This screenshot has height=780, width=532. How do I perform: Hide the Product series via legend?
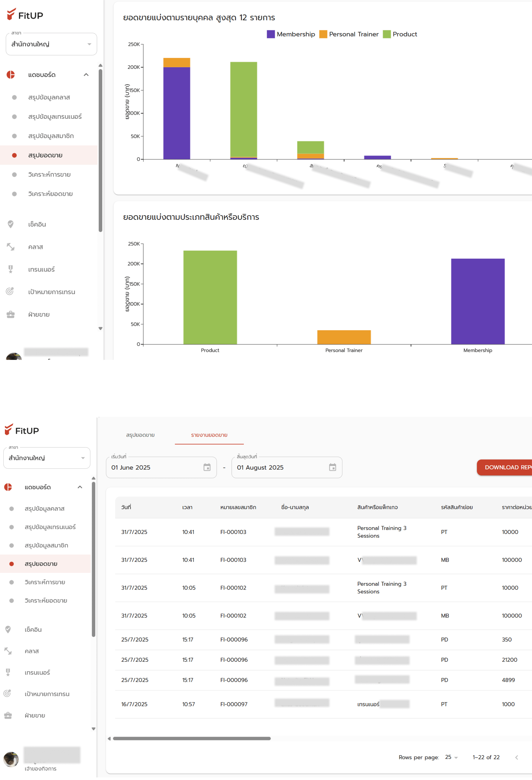click(x=400, y=34)
